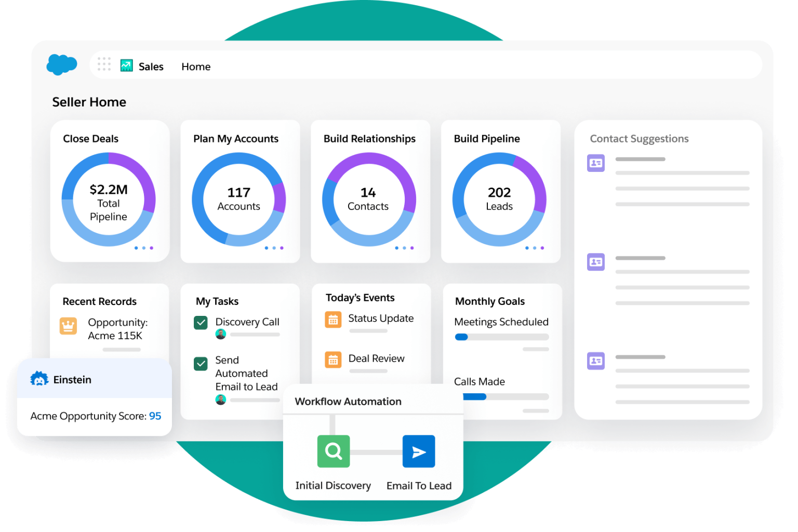Open the last carousel dot on Build Pipeline
This screenshot has width=798, height=532.
click(542, 248)
